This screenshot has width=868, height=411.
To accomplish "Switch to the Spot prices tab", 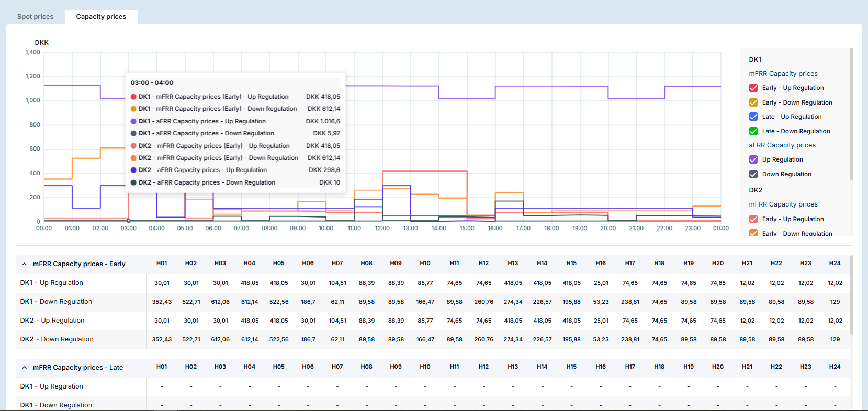I will (35, 17).
